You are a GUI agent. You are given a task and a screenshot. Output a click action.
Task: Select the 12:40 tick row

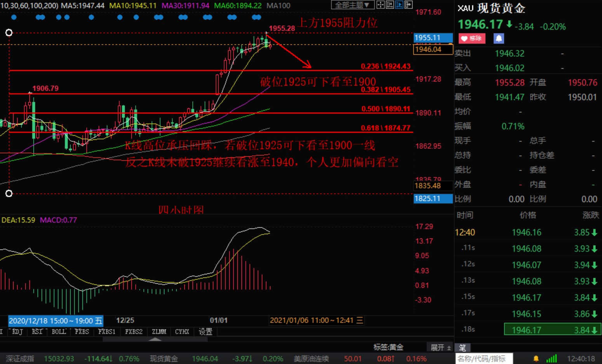[528, 232]
